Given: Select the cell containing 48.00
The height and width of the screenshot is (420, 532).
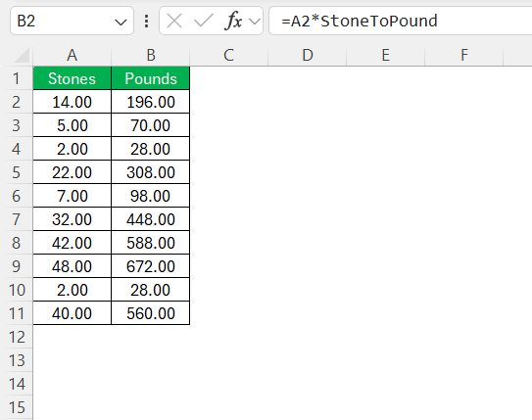Looking at the screenshot, I should tap(72, 266).
